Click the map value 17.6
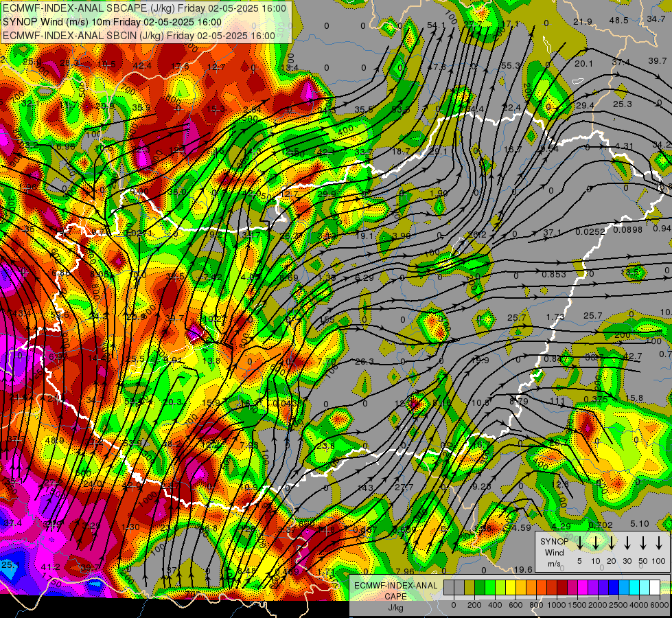 click(x=180, y=67)
